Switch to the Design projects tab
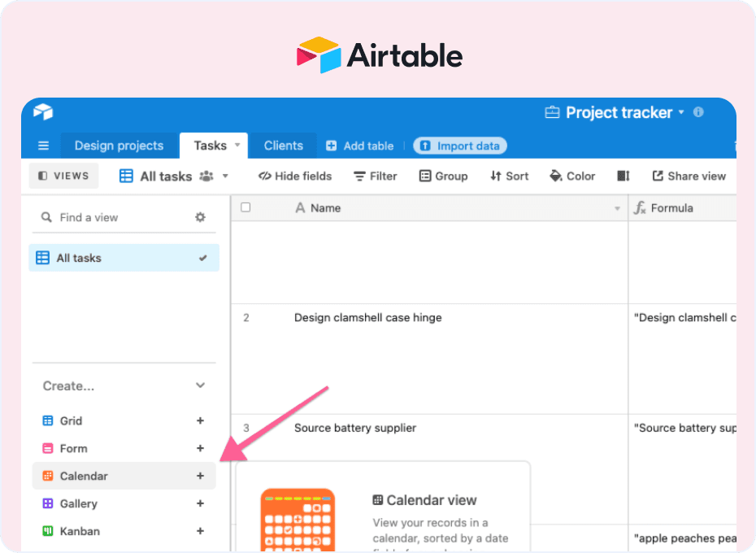This screenshot has width=756, height=553. (x=119, y=146)
